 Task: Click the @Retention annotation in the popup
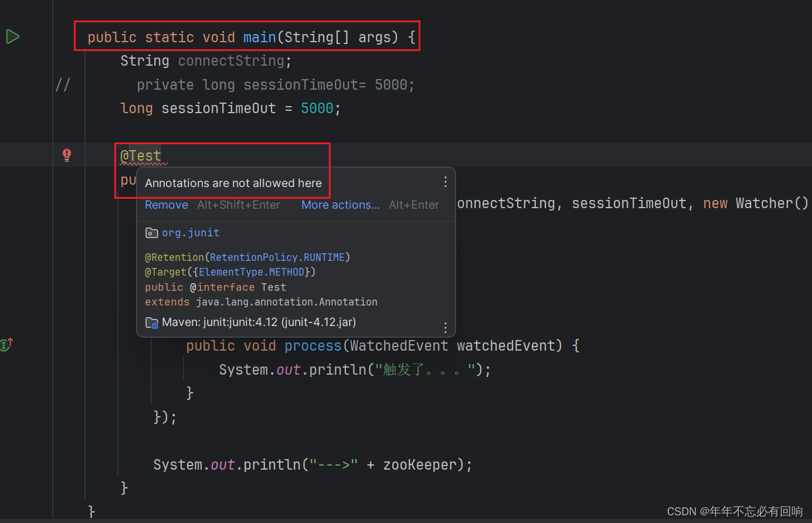coord(174,257)
